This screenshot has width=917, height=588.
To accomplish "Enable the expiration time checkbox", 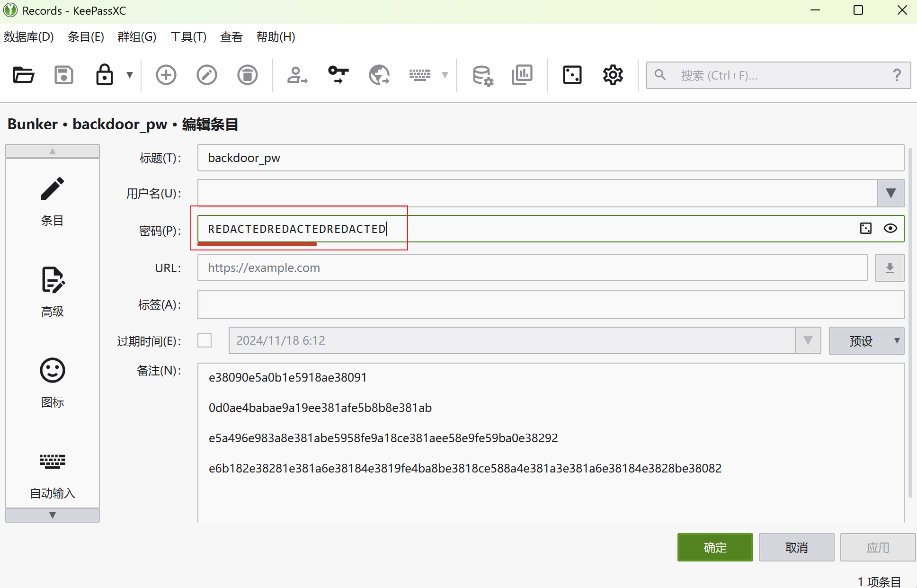I will point(205,340).
